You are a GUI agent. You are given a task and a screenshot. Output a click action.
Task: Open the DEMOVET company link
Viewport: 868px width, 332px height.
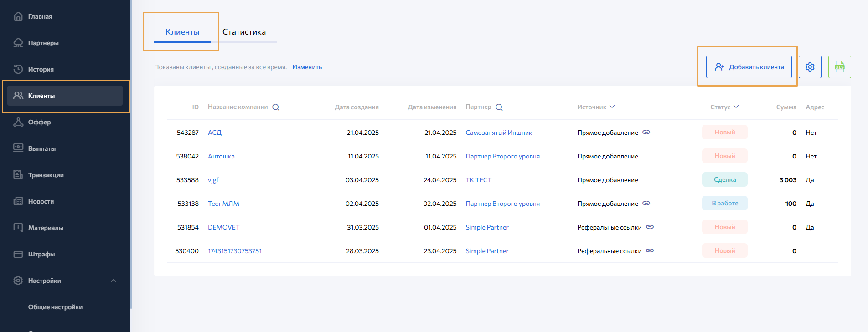(x=223, y=227)
